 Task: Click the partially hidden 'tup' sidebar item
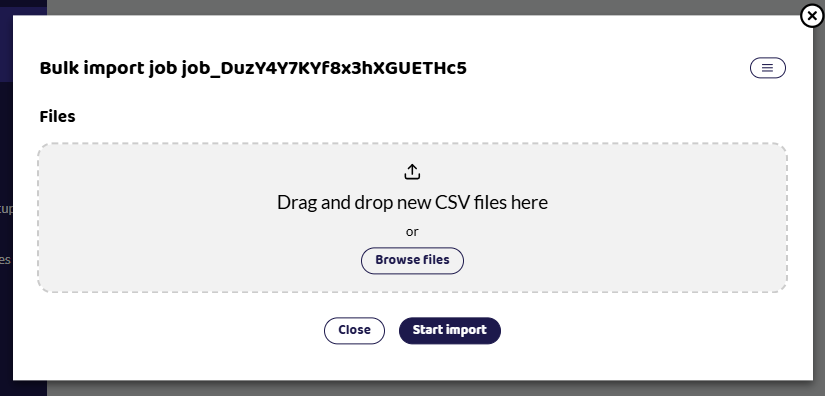click(x=6, y=209)
